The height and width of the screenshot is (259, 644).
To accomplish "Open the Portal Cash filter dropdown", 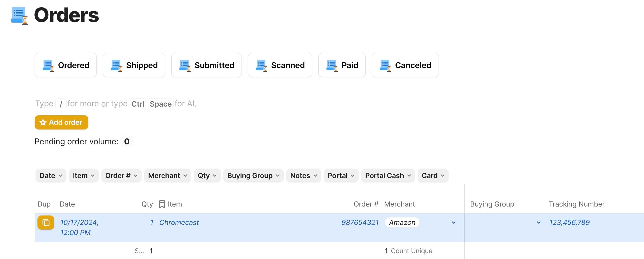I will click(388, 176).
